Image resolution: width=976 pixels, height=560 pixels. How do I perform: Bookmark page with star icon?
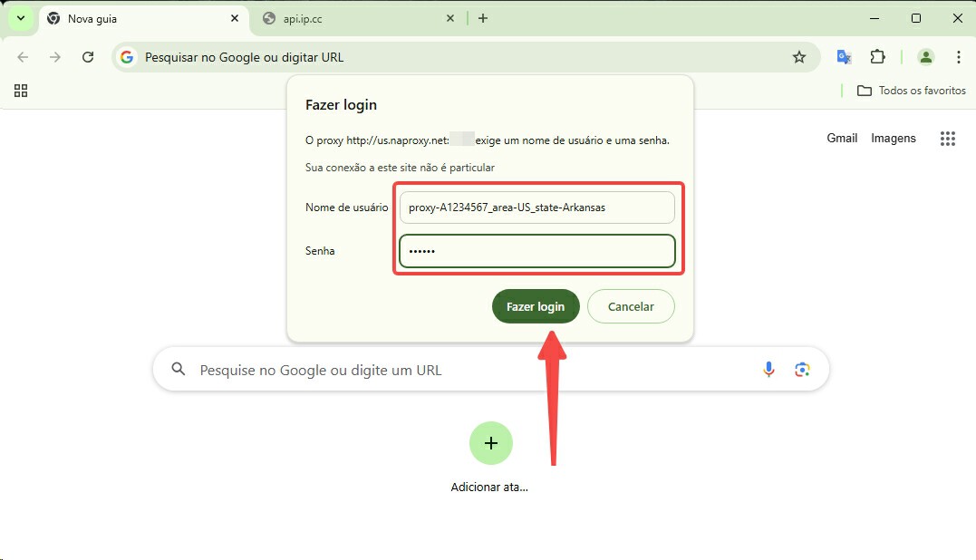799,57
